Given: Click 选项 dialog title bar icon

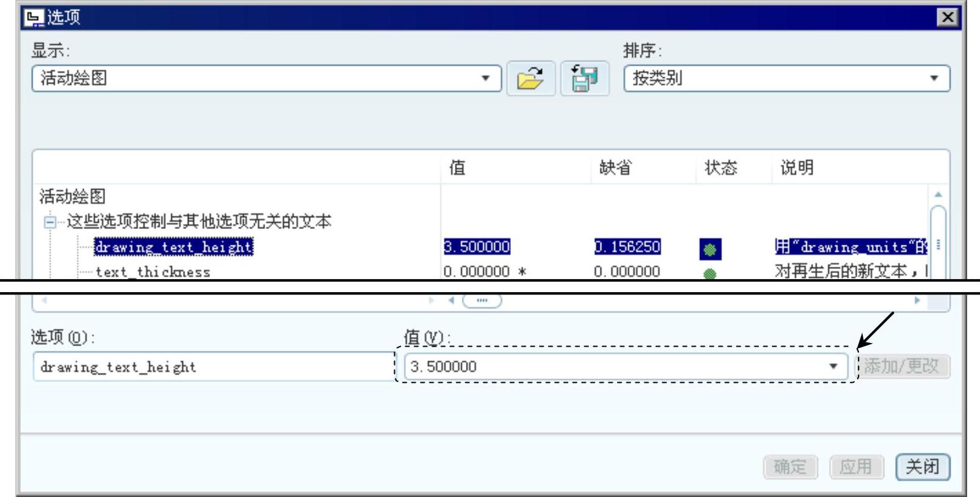Looking at the screenshot, I should [x=34, y=17].
